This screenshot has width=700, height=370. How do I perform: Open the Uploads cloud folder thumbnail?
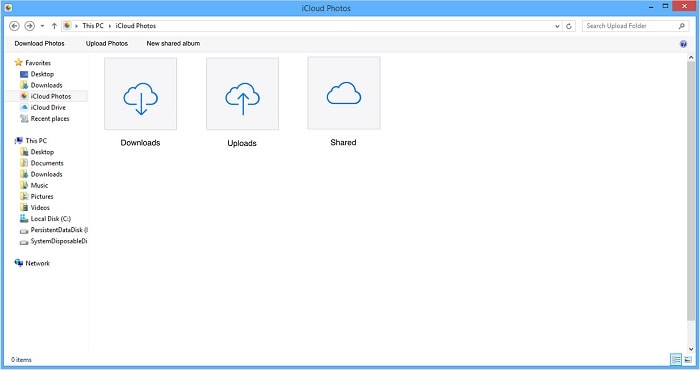(x=242, y=94)
